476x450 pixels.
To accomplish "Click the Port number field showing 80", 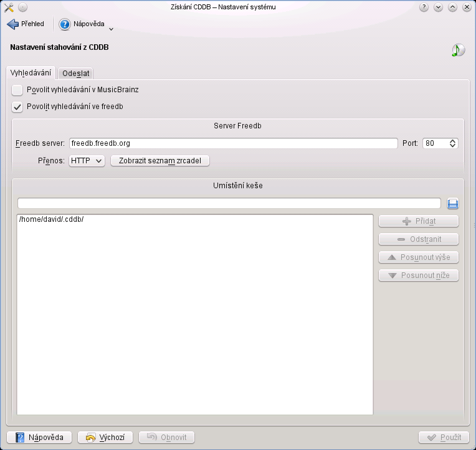I will (x=436, y=143).
